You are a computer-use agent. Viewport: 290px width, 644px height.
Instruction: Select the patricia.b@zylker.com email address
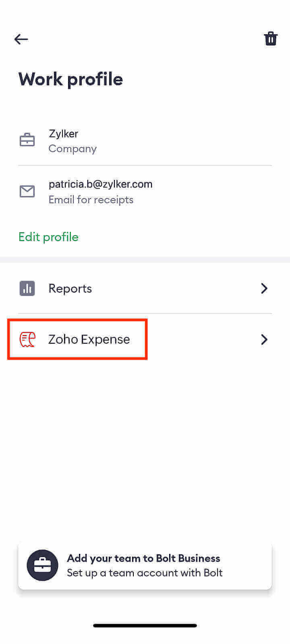click(x=100, y=184)
